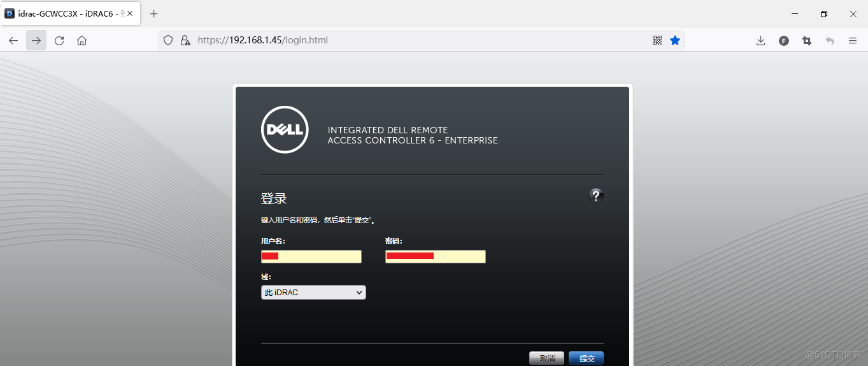This screenshot has height=366, width=868.
Task: Click the text 键入用户名和密码，然后单击"提交"
Action: coord(318,220)
